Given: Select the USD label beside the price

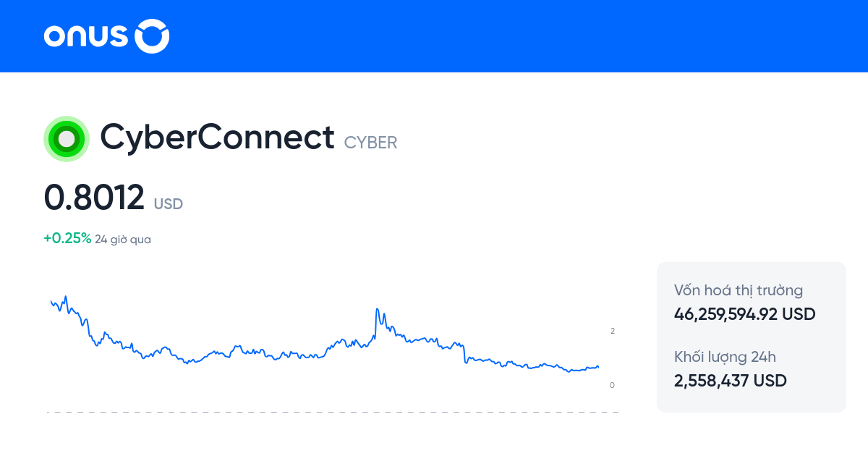Looking at the screenshot, I should coord(169,204).
